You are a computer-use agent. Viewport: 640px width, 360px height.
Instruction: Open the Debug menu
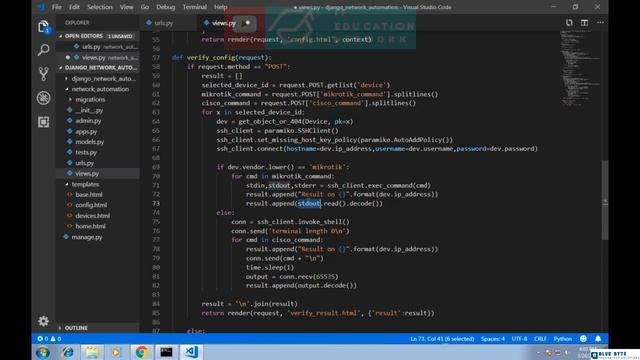[165, 7]
